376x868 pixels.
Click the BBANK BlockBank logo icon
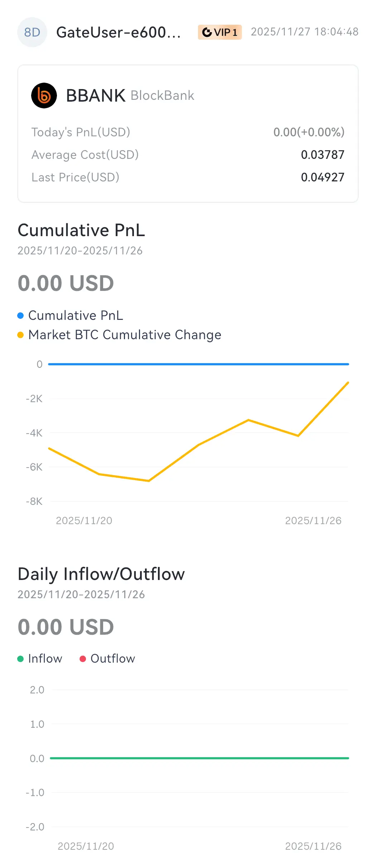click(x=44, y=96)
